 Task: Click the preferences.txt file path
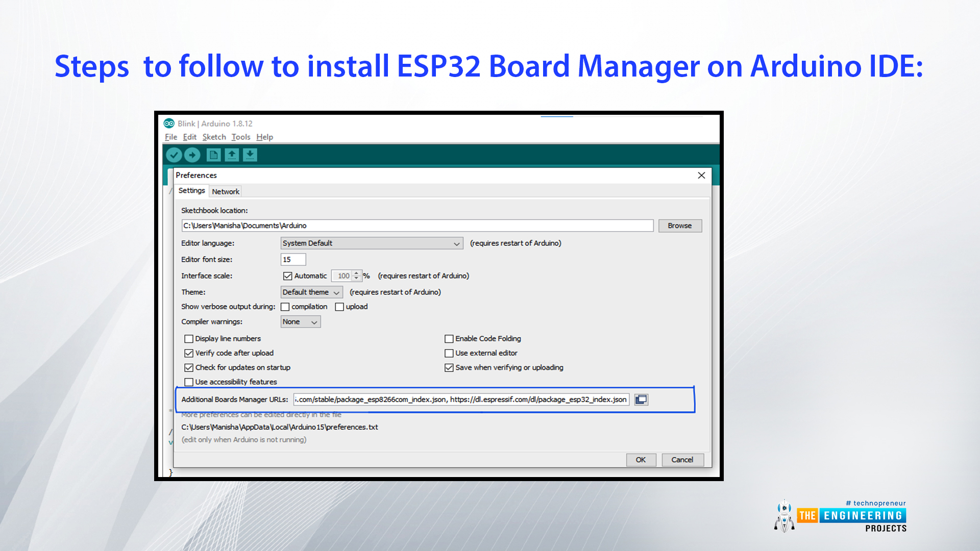(x=279, y=428)
